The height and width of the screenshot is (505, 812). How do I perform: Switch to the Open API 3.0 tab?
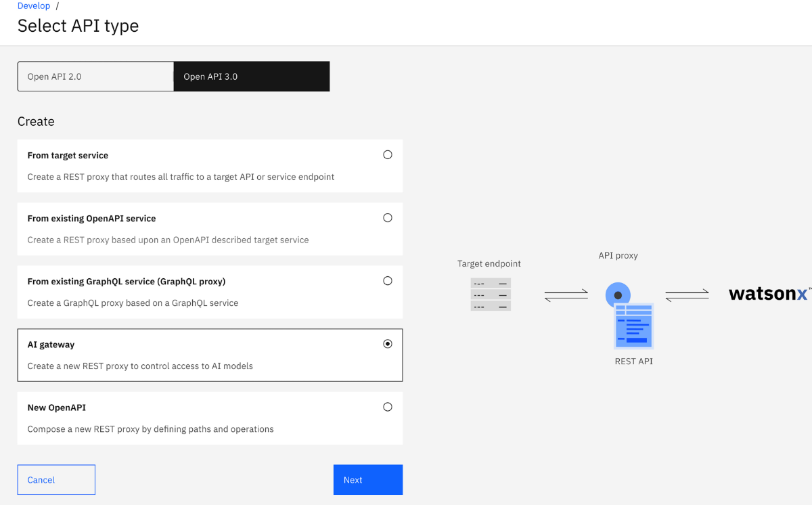tap(252, 76)
